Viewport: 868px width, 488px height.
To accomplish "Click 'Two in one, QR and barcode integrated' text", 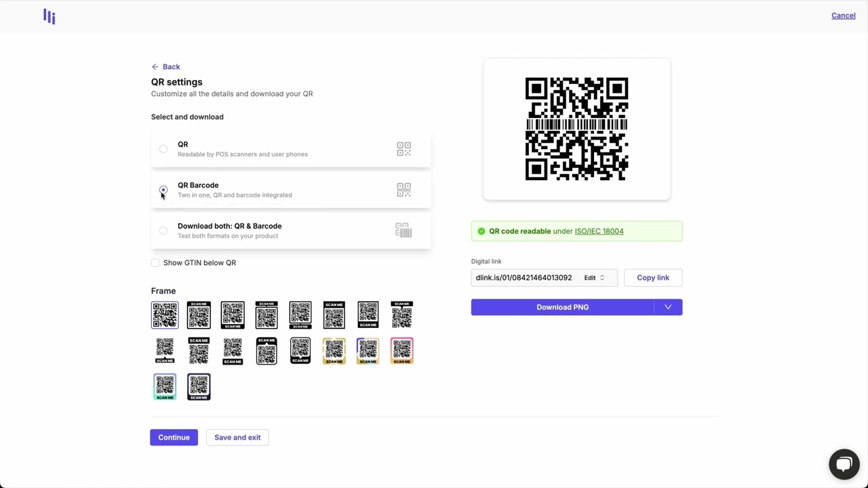I will (235, 195).
